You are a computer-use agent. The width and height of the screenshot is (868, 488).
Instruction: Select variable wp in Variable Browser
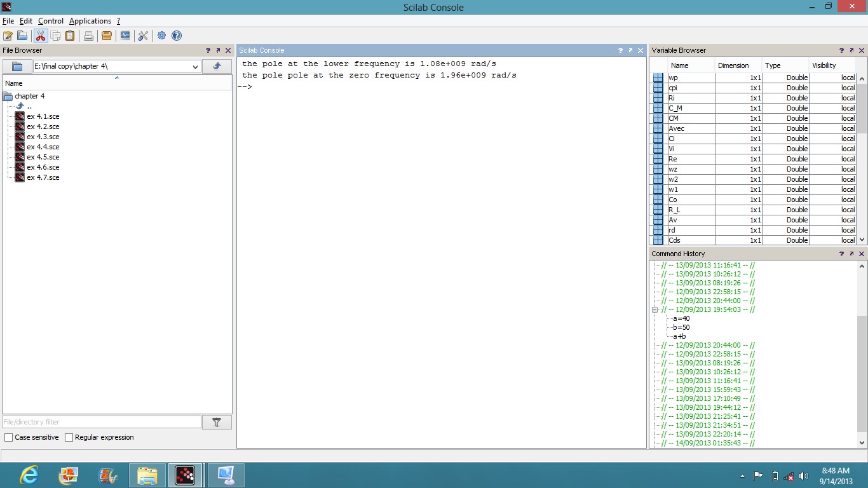click(x=754, y=78)
